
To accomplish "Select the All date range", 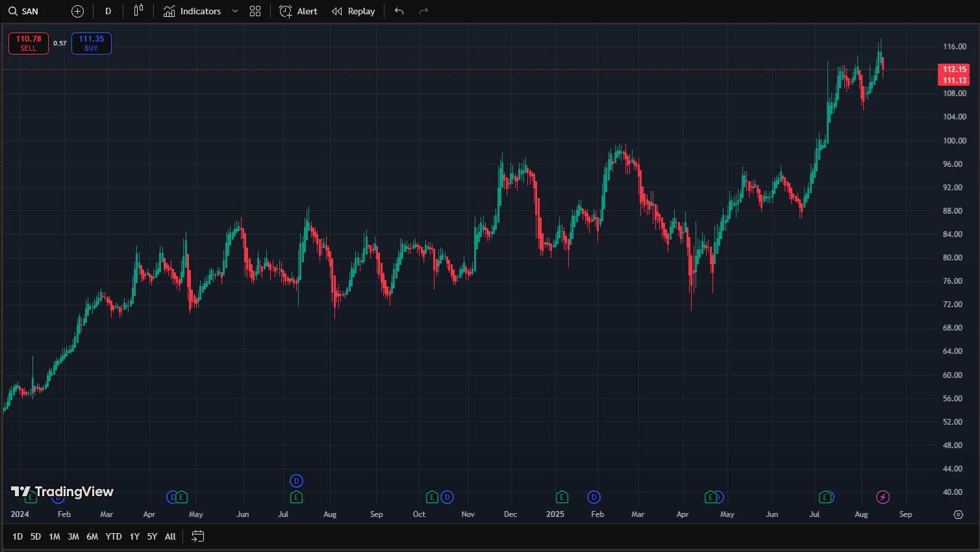I will 170,536.
